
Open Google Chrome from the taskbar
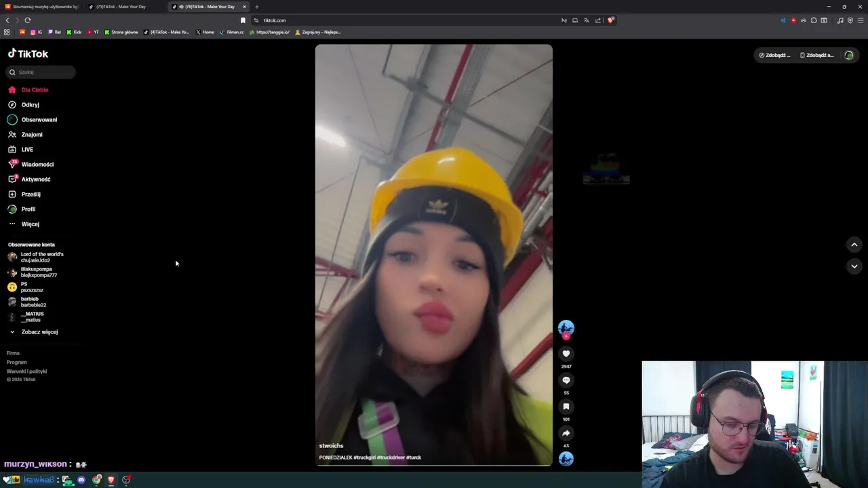point(96,480)
